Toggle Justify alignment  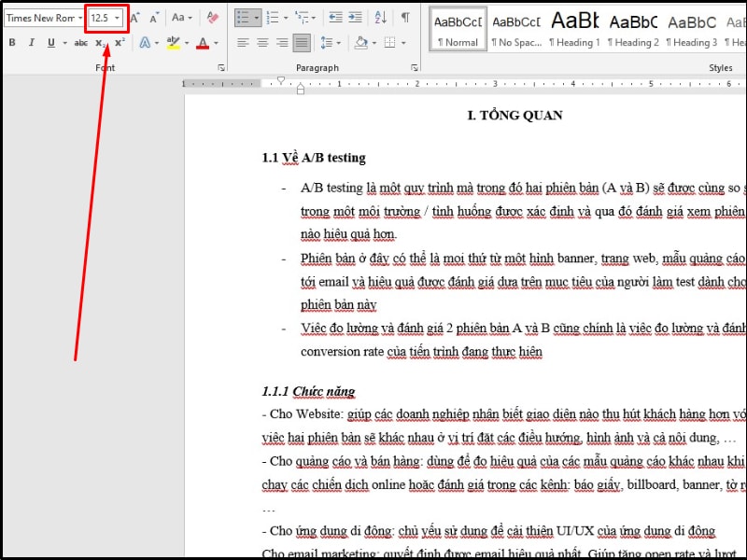(x=302, y=43)
